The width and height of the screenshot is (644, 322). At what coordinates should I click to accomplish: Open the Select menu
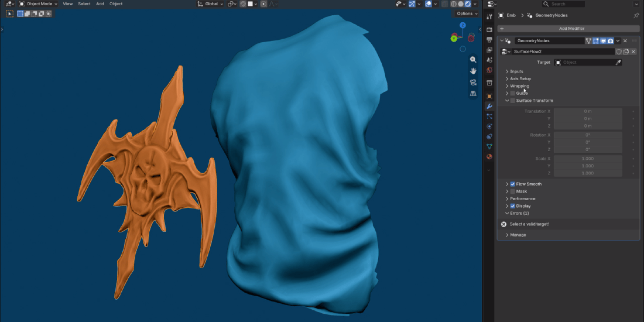pyautogui.click(x=84, y=4)
